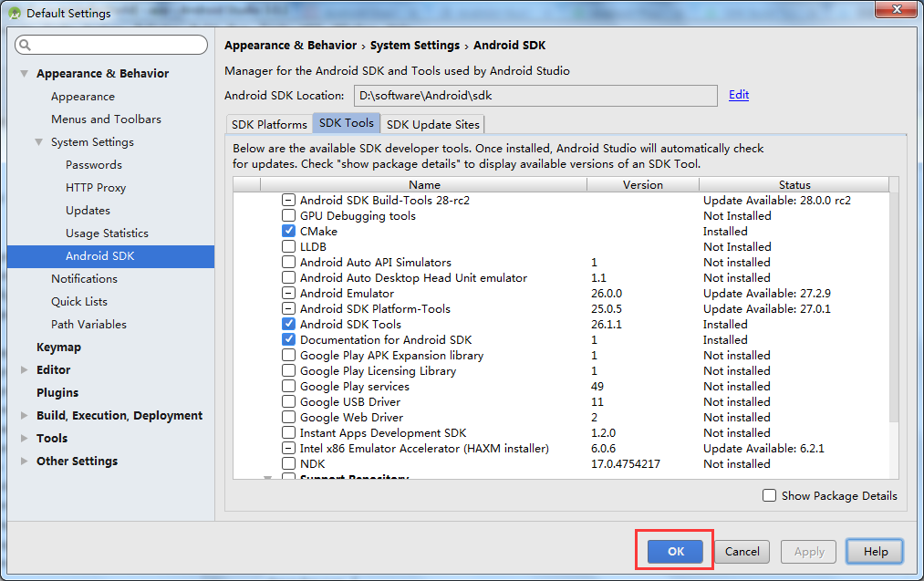Click the Android SDK Location field
This screenshot has height=581, width=924.
[535, 96]
